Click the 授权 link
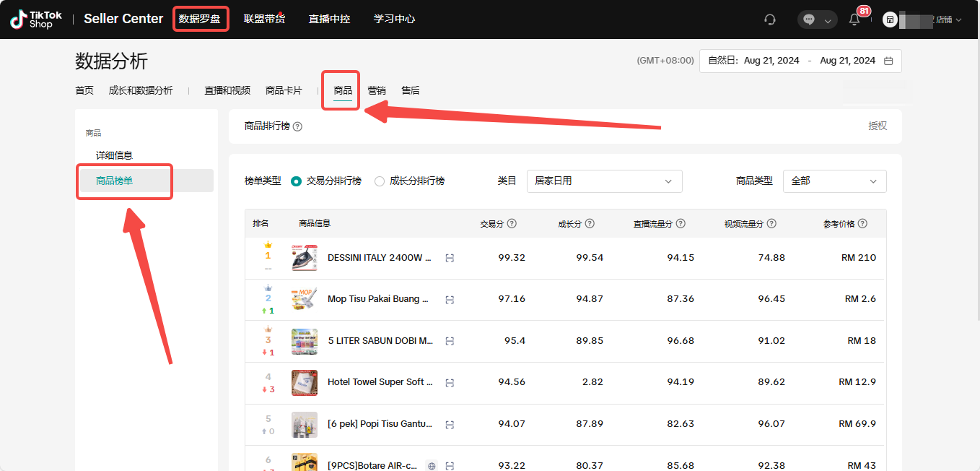 (x=877, y=126)
